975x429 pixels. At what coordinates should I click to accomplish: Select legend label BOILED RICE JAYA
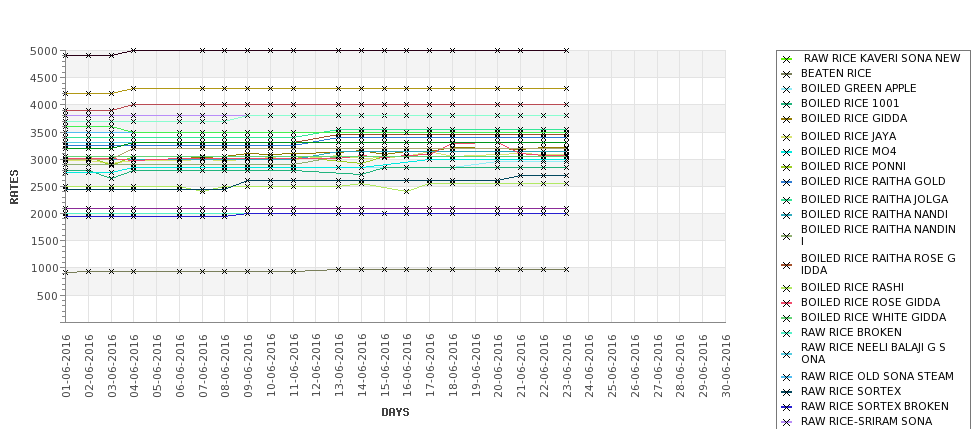(x=848, y=136)
